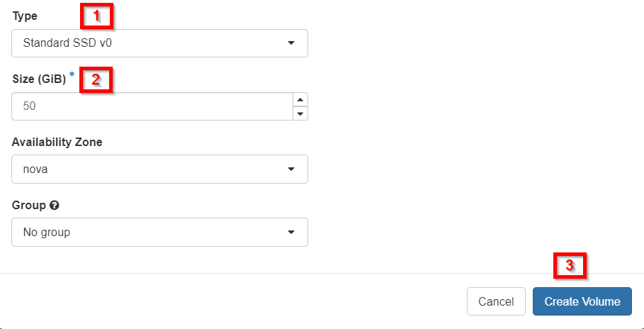Open the Standard SSD v0 type dropdown
This screenshot has width=644, height=329.
point(160,43)
